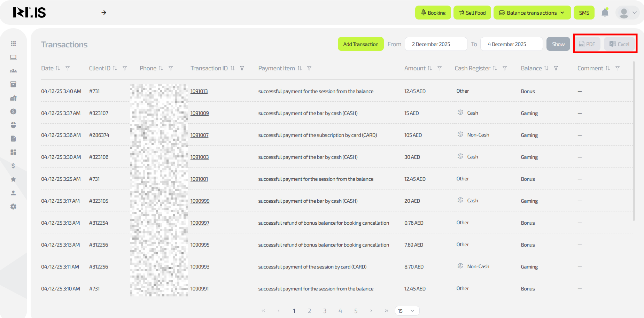Sort transactions by Date column
The width and height of the screenshot is (644, 318).
coord(58,69)
